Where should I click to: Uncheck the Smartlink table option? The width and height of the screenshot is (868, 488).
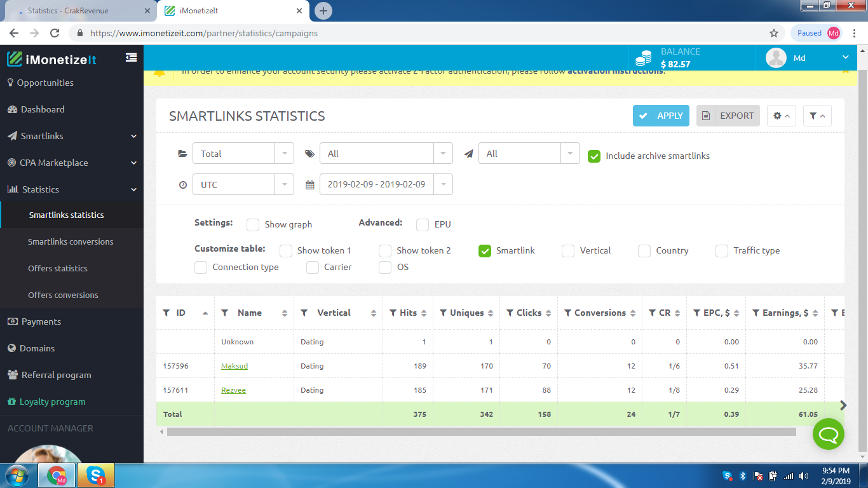click(x=485, y=250)
